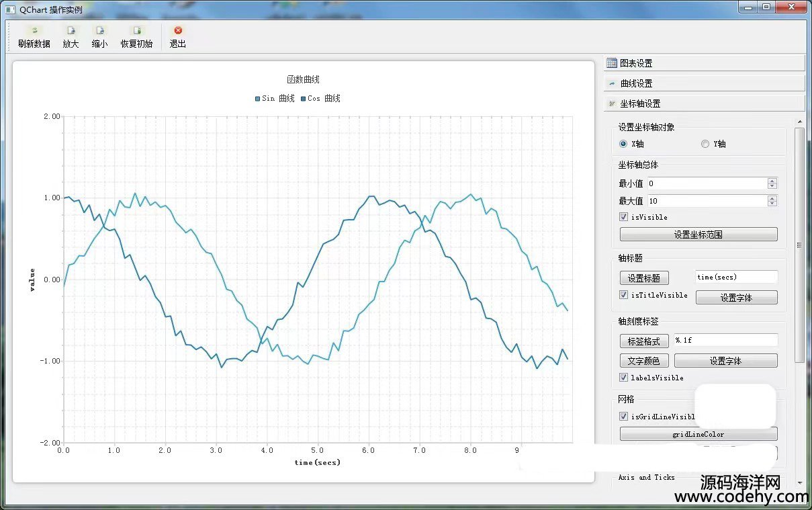This screenshot has height=510, width=812.
Task: Click the 文字颜色 text color button
Action: point(644,361)
